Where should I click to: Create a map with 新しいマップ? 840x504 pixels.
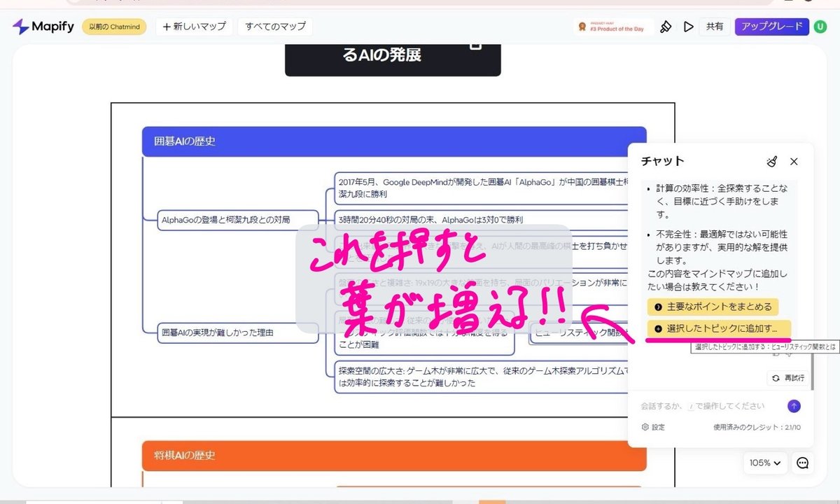194,27
